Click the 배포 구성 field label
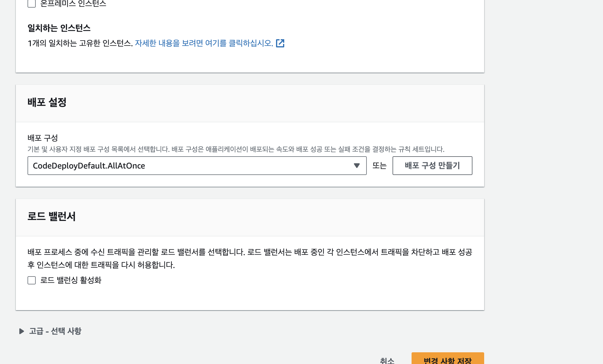The image size is (603, 364). point(43,138)
